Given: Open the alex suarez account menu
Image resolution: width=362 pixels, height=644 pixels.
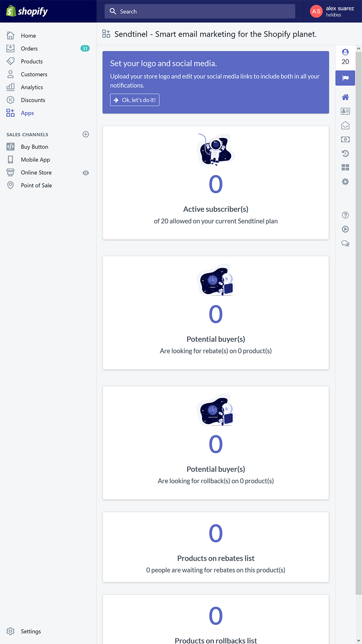Looking at the screenshot, I should tap(332, 11).
